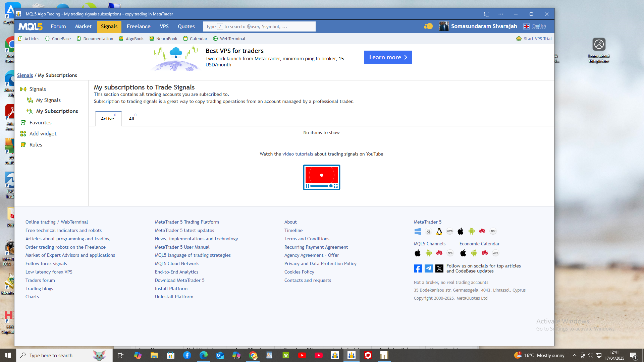This screenshot has height=362, width=644.
Task: Open Favorites in the sidebar
Action: click(x=40, y=123)
